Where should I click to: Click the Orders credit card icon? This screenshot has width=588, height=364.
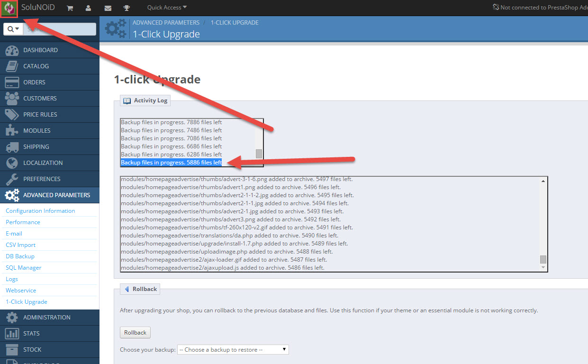pos(11,82)
